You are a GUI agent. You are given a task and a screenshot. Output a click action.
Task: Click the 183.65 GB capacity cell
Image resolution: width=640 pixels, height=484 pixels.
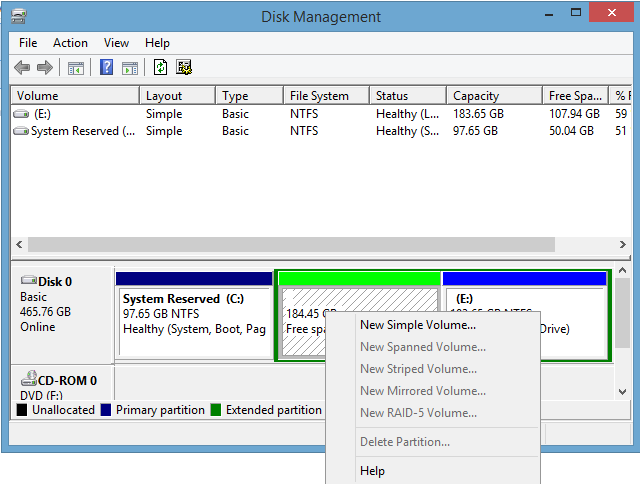coord(478,114)
